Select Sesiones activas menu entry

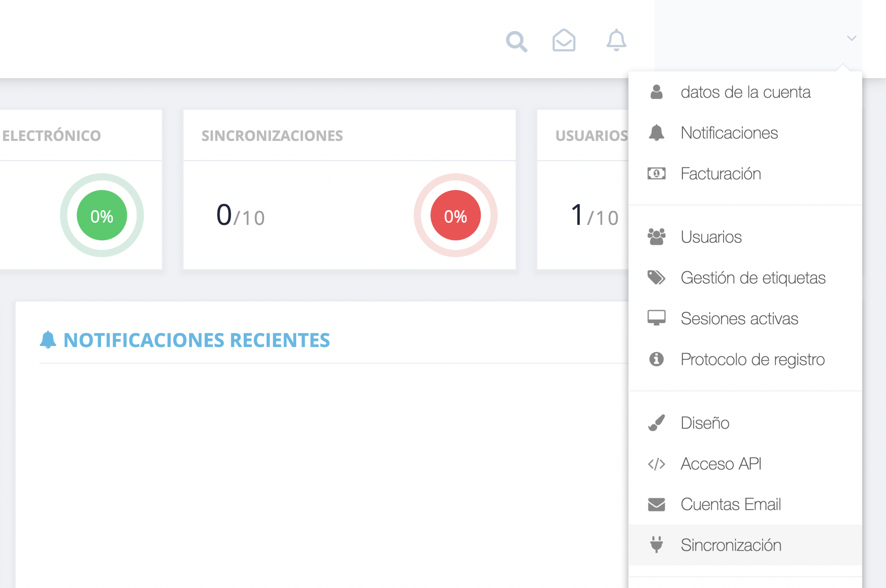[745, 319]
